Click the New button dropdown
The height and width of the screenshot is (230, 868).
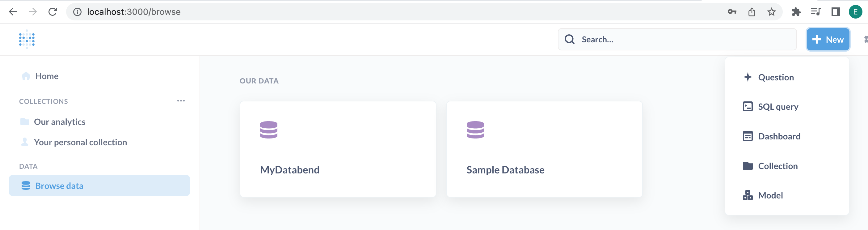(828, 40)
